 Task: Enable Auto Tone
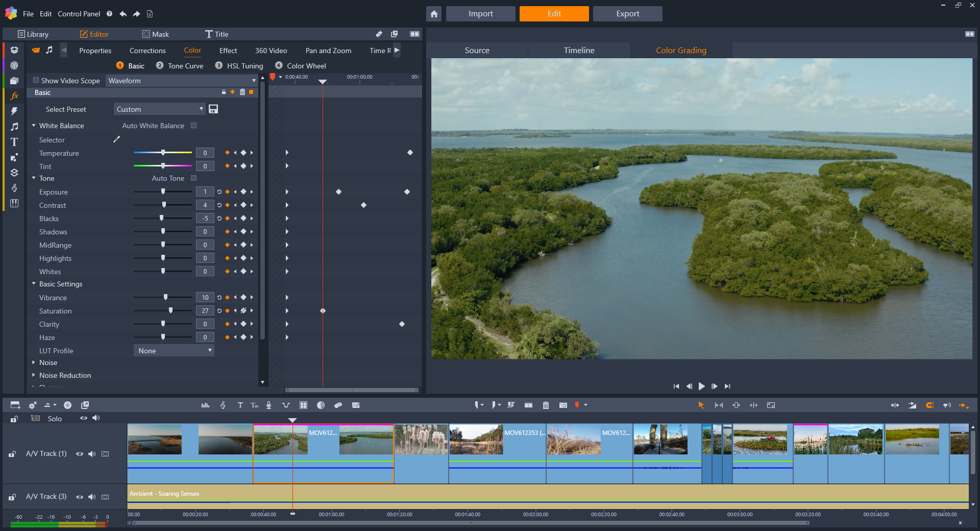[193, 178]
